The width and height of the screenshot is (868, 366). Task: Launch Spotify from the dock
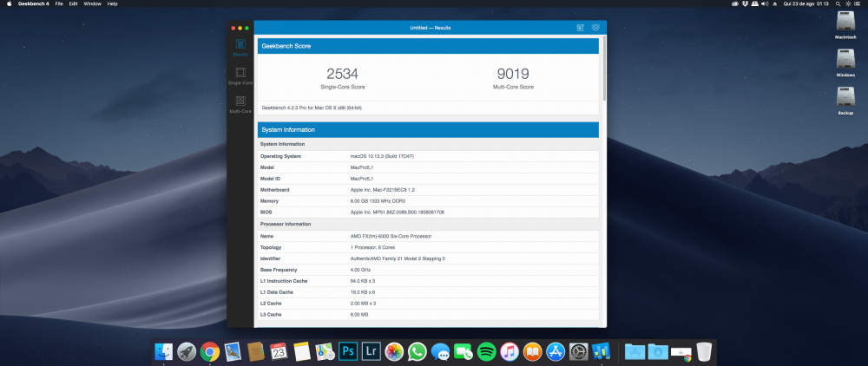486,351
